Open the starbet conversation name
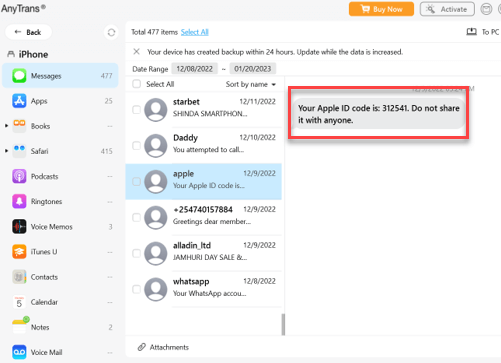Screen dimensions: 501x363 pos(186,102)
